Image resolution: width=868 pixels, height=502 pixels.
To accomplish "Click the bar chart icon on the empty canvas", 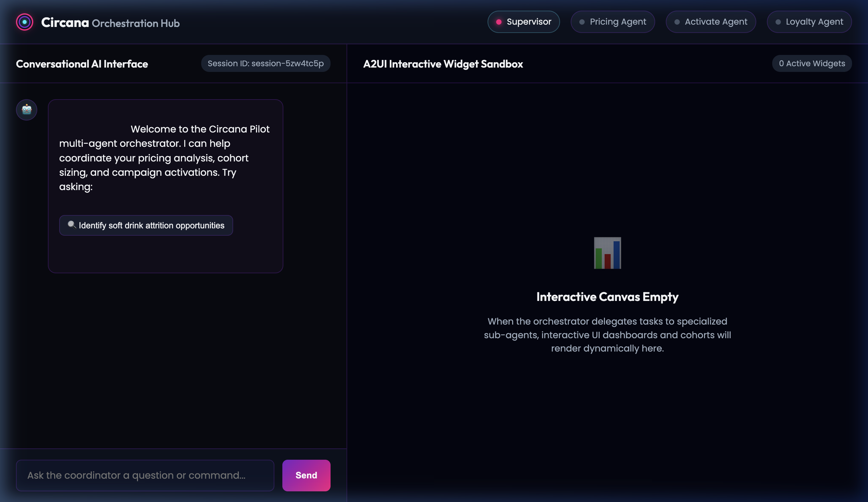I will pos(607,253).
